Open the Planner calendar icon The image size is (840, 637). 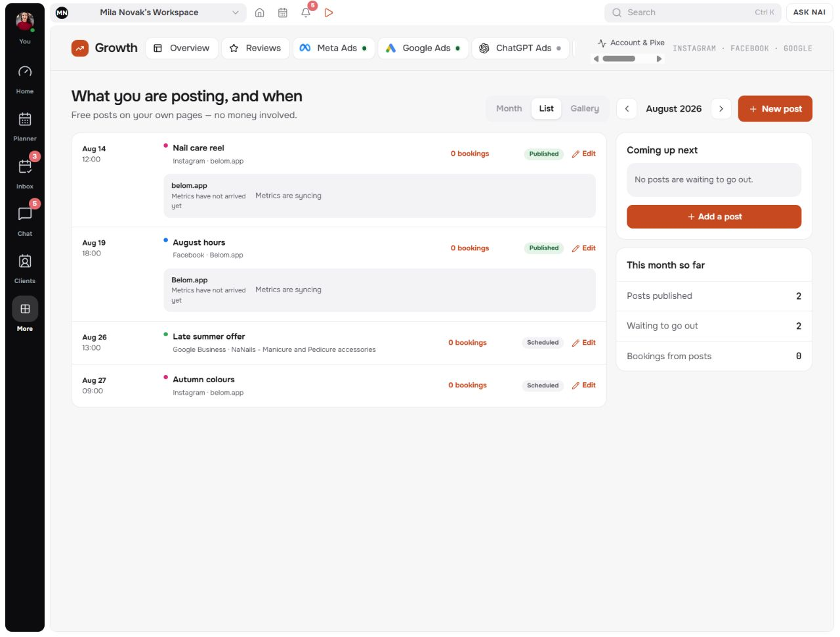[25, 119]
